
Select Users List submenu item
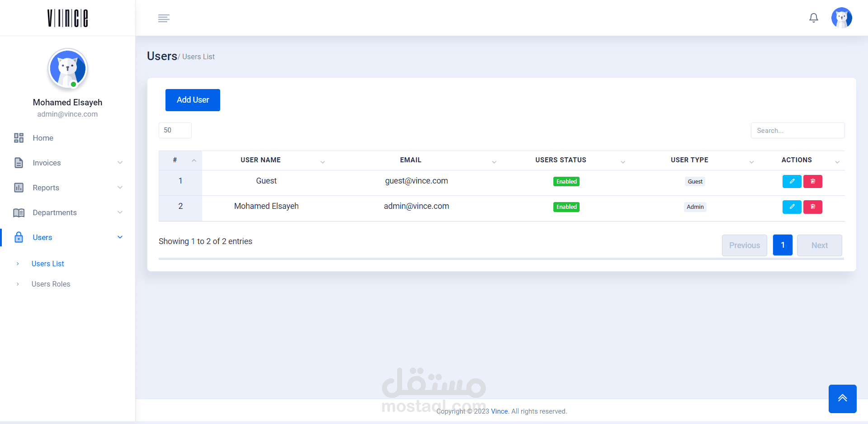tap(48, 264)
